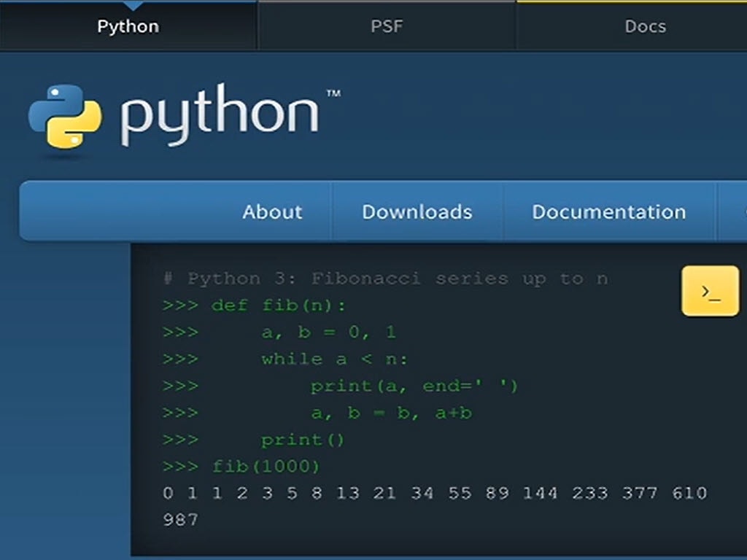Open the Downloads menu
747x560 pixels.
[x=417, y=212]
